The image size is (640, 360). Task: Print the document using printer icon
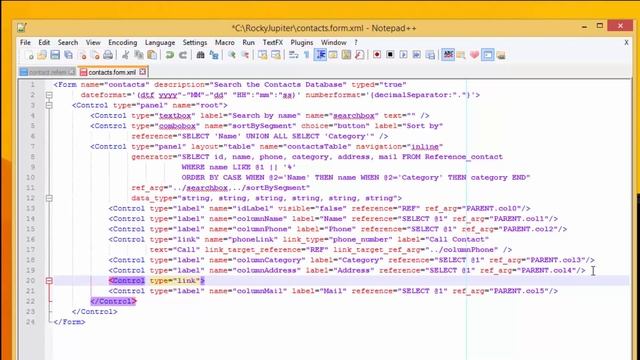pyautogui.click(x=108, y=55)
